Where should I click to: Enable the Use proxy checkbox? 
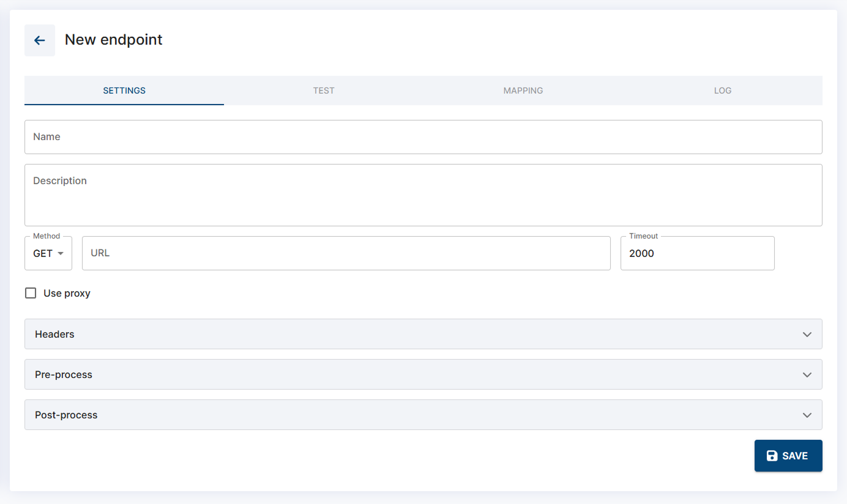(x=31, y=293)
